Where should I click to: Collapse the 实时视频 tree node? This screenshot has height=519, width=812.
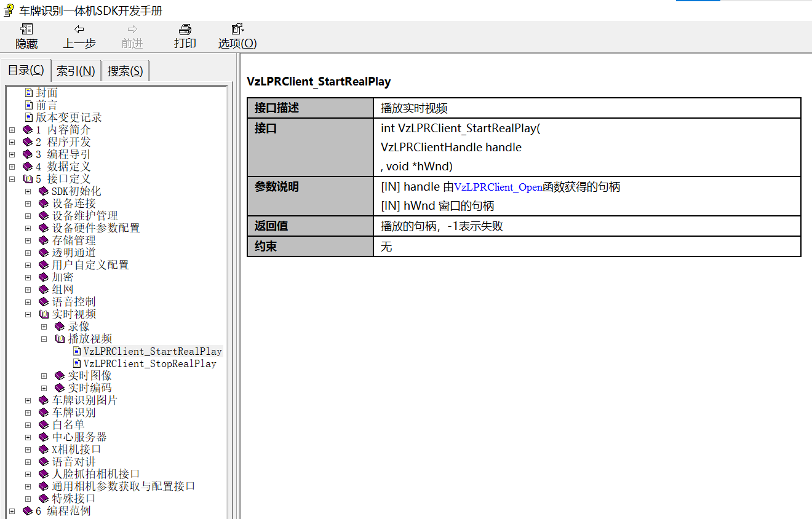(28, 314)
